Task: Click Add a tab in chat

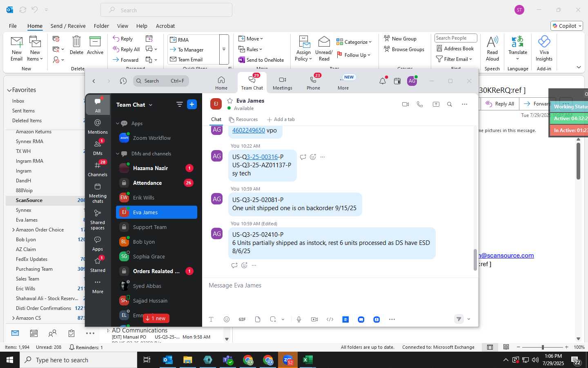Action: coord(281,119)
